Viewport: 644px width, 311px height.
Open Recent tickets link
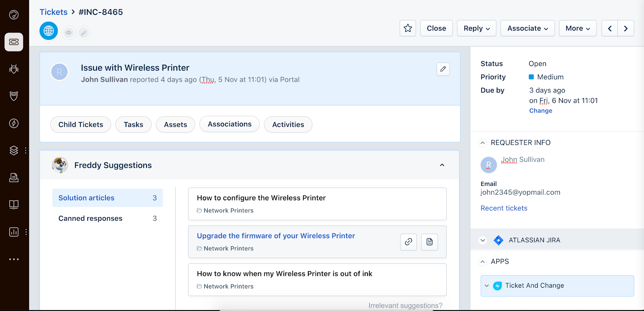pos(504,208)
